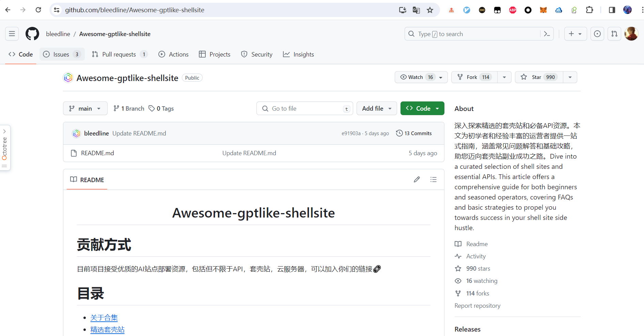Open the 13 Commits history link
644x336 pixels.
coord(414,133)
